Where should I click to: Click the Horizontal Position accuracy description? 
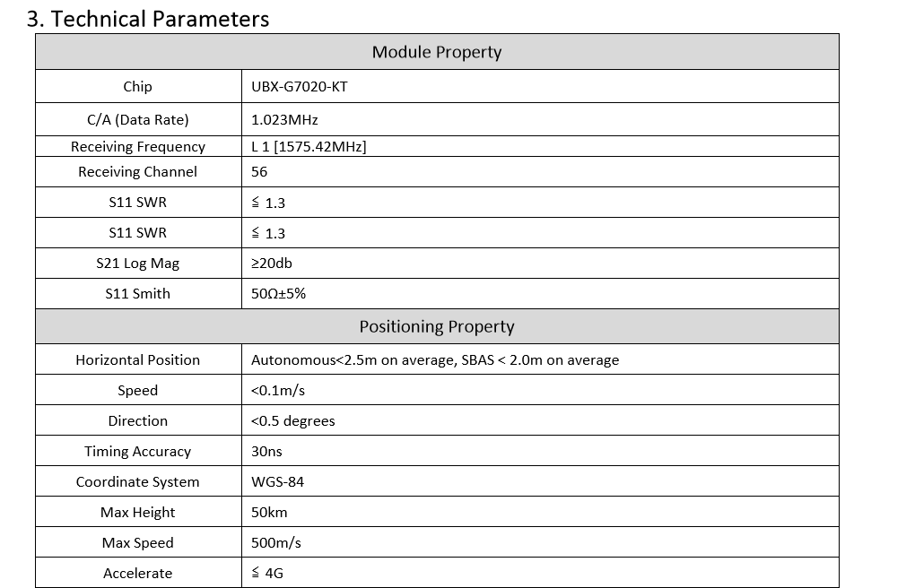coord(435,359)
